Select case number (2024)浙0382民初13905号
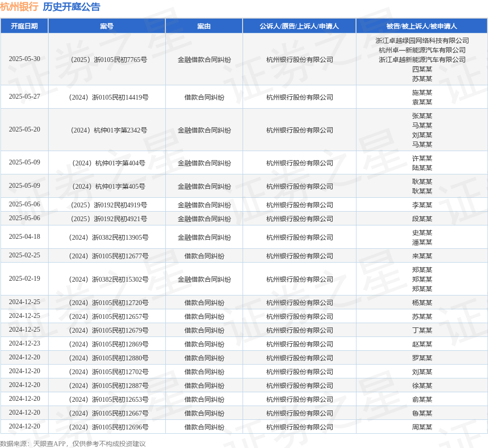The height and width of the screenshot is (448, 488). click(109, 237)
